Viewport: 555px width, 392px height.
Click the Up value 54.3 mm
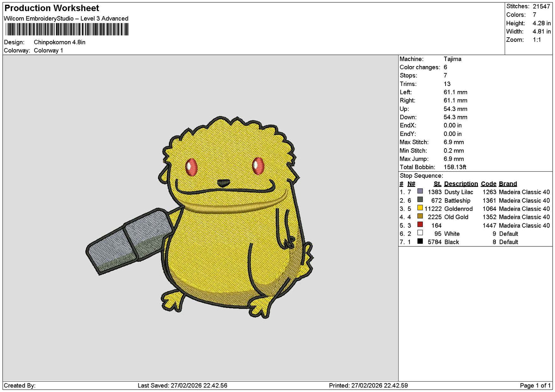[x=456, y=109]
